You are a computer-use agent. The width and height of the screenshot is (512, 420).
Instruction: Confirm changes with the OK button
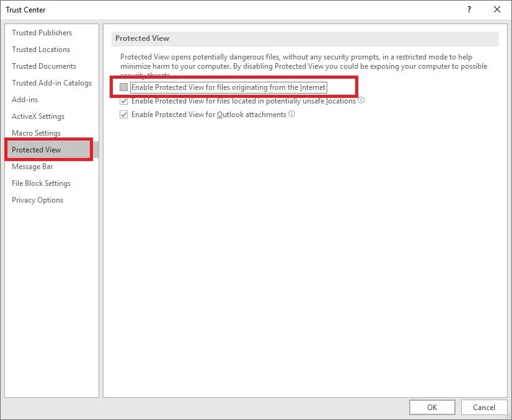(x=431, y=407)
